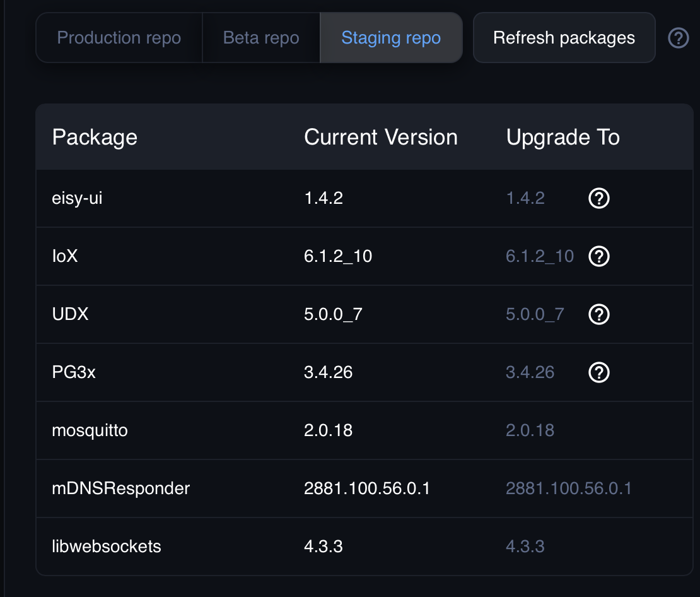This screenshot has width=700, height=597.
Task: Select the eisy-ui package name
Action: point(77,198)
